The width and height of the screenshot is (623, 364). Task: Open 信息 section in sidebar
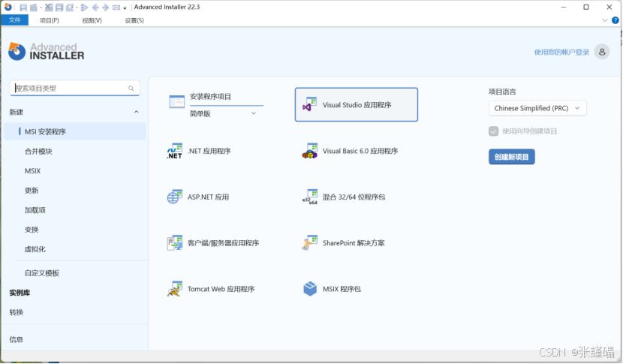pos(17,339)
